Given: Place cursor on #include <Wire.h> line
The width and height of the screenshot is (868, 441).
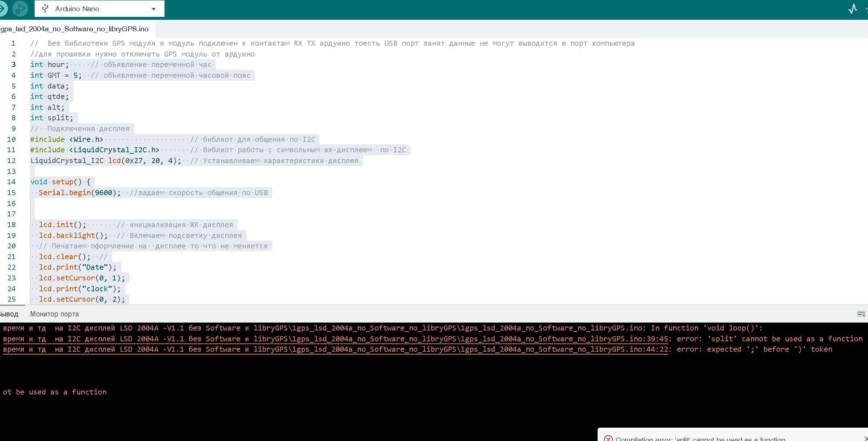Looking at the screenshot, I should coord(67,139).
